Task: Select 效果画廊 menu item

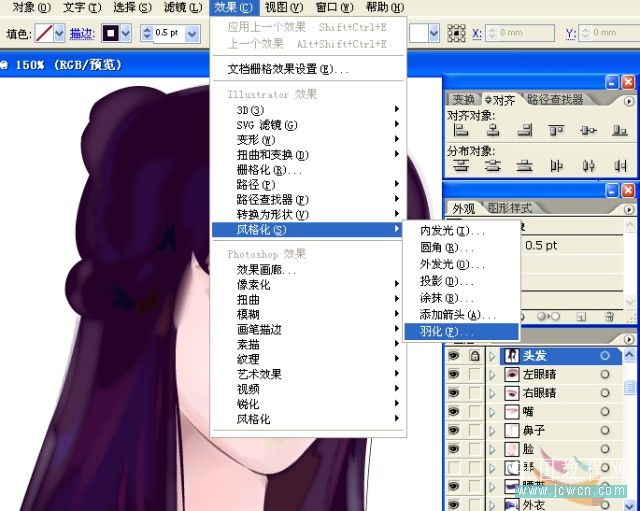Action: point(308,270)
